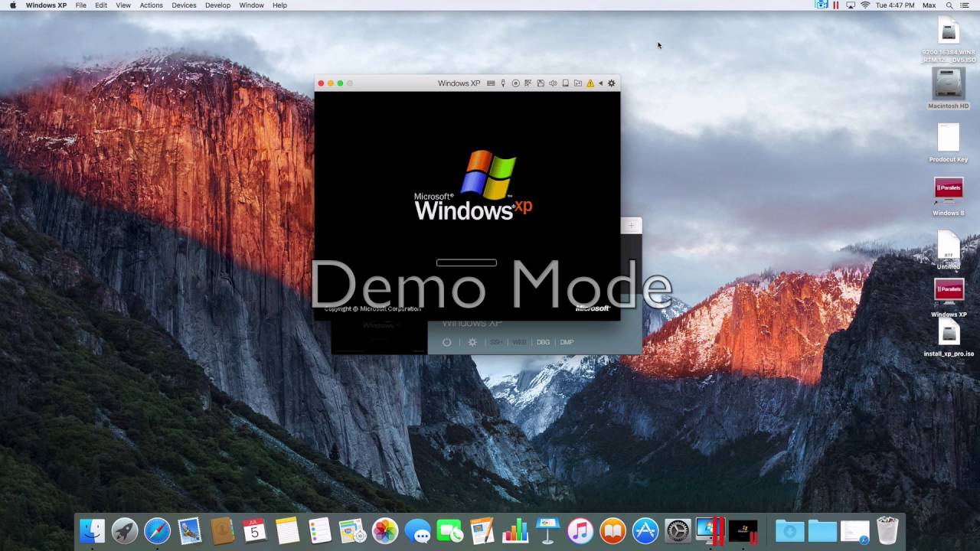Click the power button in Control Center window

(x=446, y=342)
